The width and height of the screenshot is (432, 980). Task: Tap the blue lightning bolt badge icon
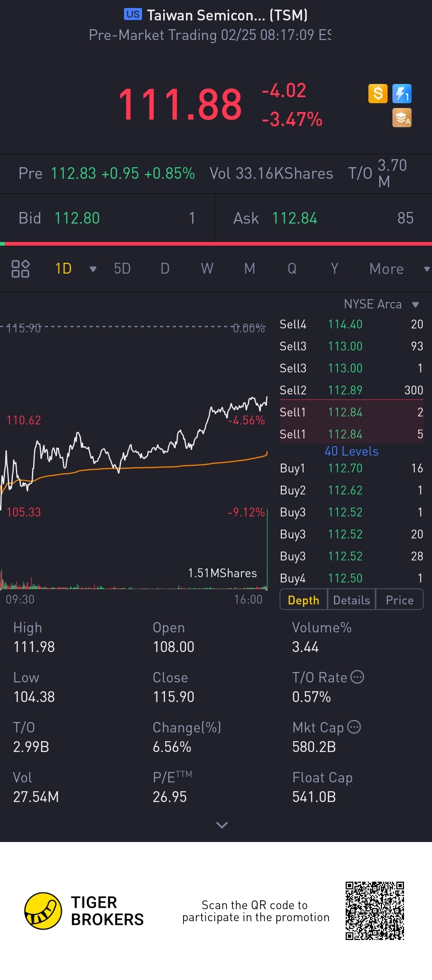click(402, 94)
